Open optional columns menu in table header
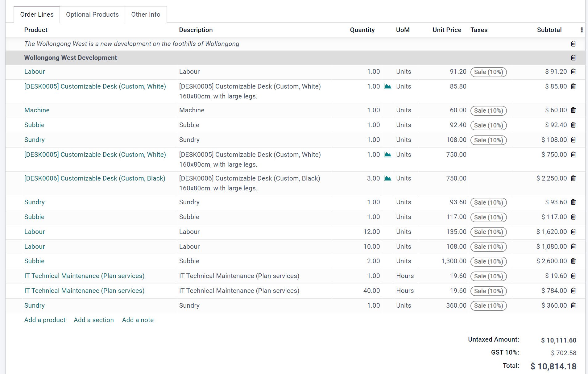Screen dimensions: 588x374 [x=582, y=30]
